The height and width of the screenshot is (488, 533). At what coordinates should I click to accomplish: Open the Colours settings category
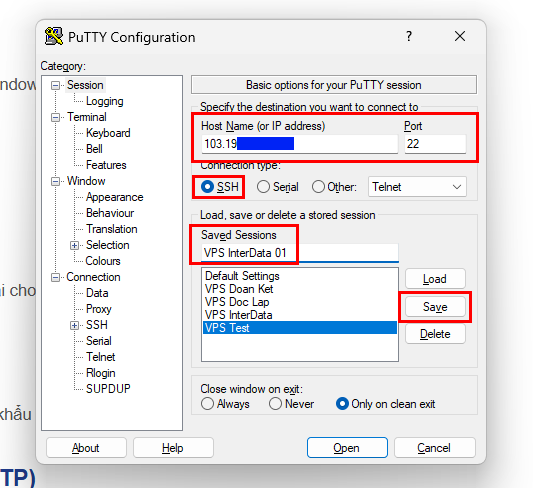coord(103,261)
